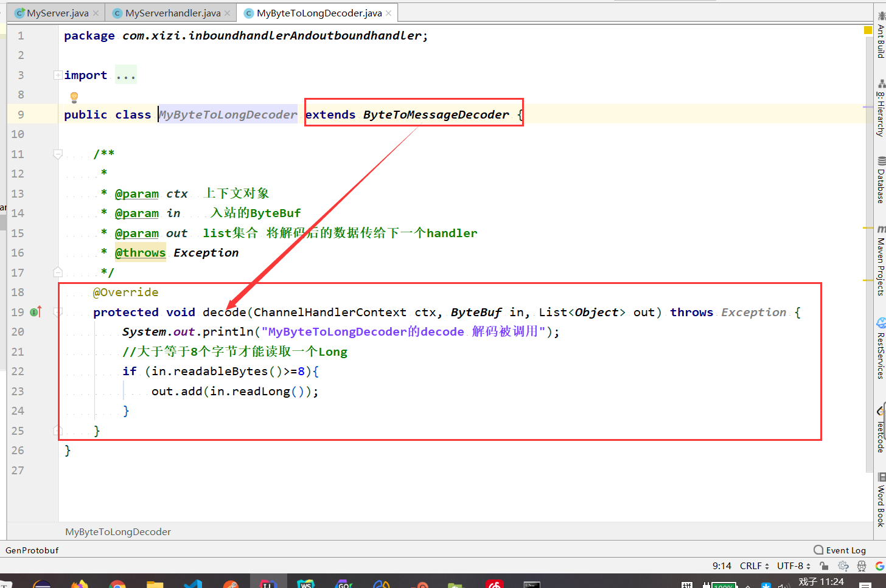Open the GenProtobuf tool window
The width and height of the screenshot is (886, 588).
point(32,550)
